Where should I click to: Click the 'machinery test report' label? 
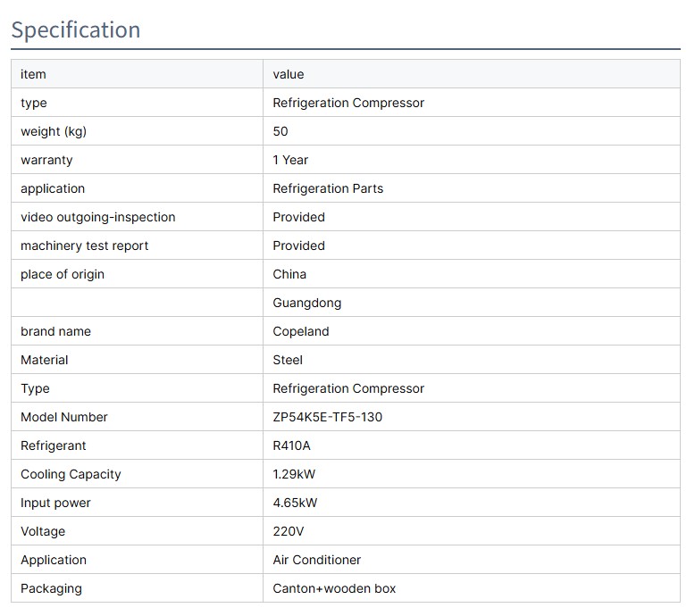pos(85,246)
